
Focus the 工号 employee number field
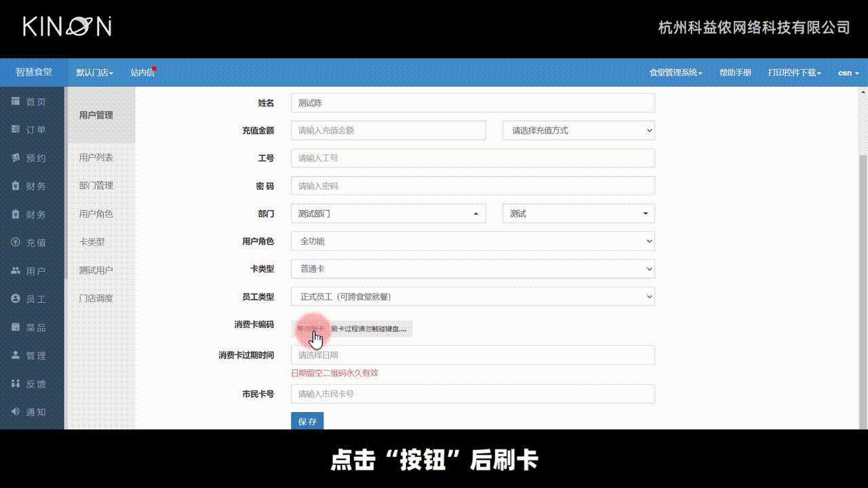[x=473, y=158]
